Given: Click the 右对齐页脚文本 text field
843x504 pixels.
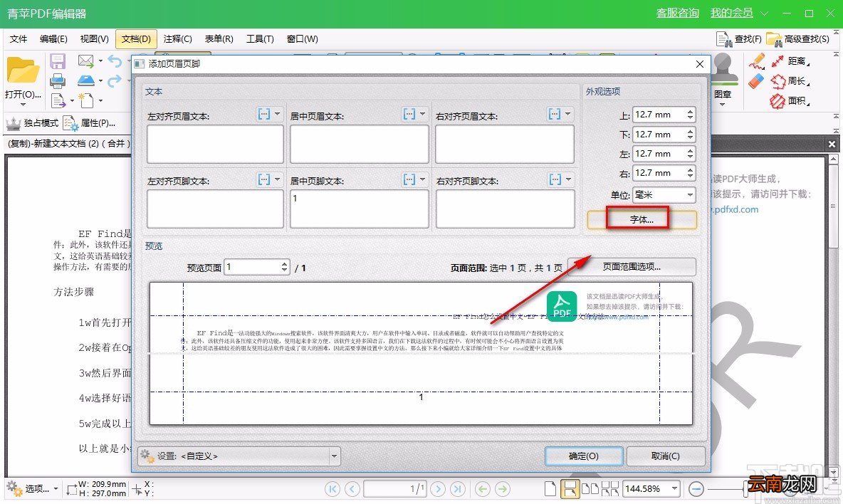Looking at the screenshot, I should point(505,209).
